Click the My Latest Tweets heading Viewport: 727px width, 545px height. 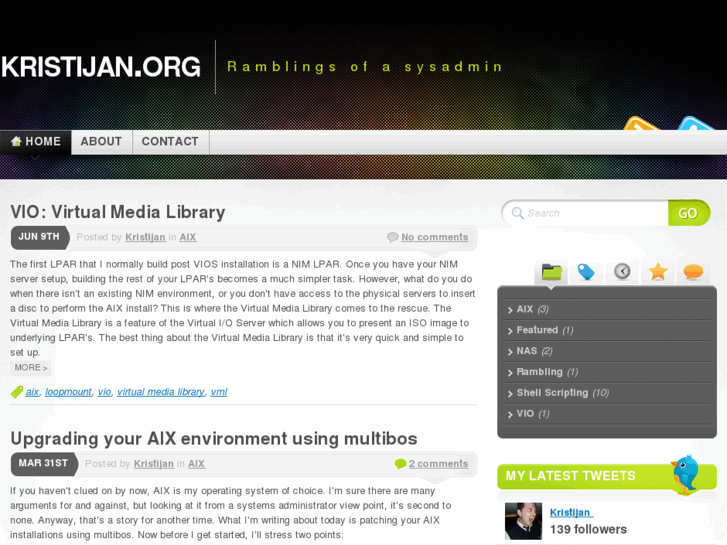[570, 476]
